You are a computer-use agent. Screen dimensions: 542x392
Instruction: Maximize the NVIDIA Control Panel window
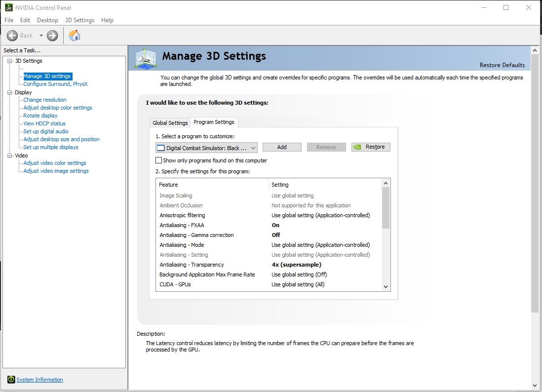pos(505,7)
